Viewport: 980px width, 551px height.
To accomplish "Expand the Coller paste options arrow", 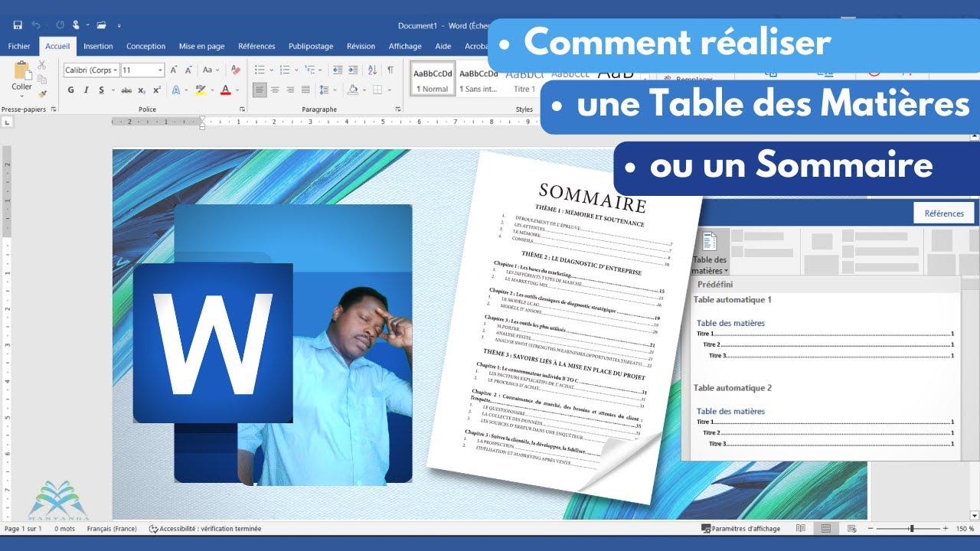I will [21, 96].
